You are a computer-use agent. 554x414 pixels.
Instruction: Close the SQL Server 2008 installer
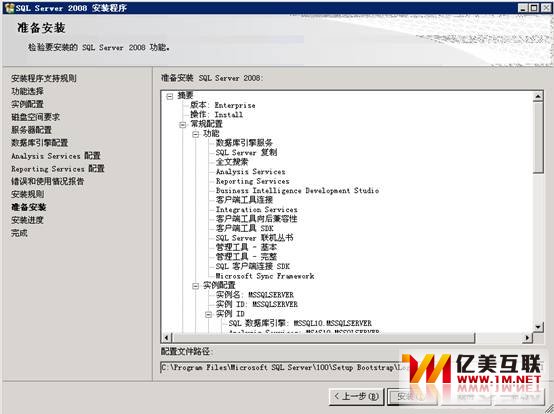[545, 8]
